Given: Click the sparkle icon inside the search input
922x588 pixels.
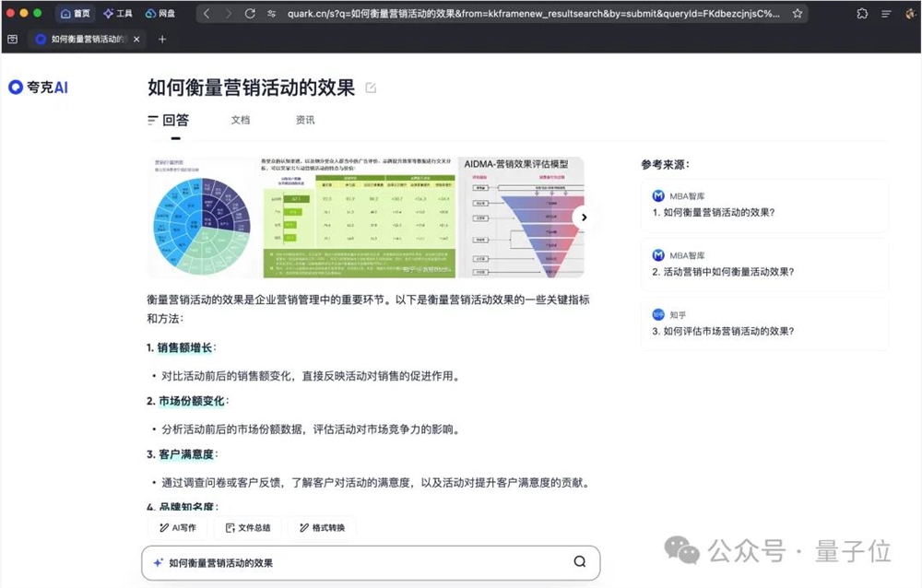Looking at the screenshot, I should 159,561.
